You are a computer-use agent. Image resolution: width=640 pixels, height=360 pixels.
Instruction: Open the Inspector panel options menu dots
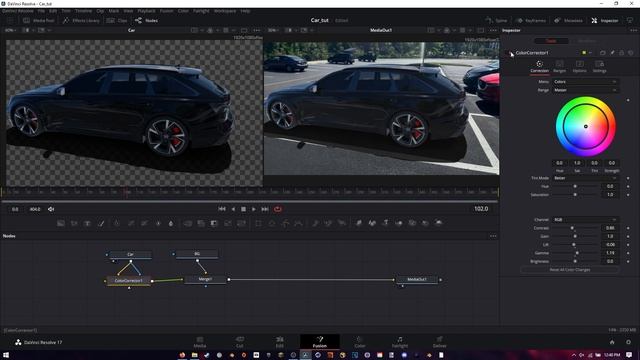click(x=633, y=30)
